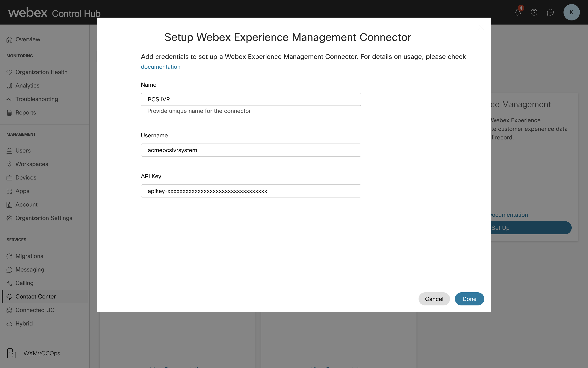This screenshot has height=368, width=588.
Task: Click the Set Up button behind dialog
Action: coord(531,228)
